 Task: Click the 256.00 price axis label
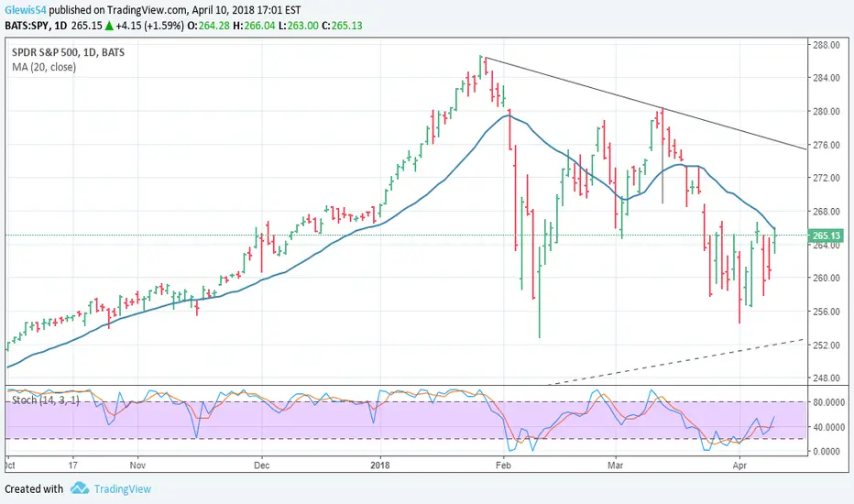coord(827,312)
